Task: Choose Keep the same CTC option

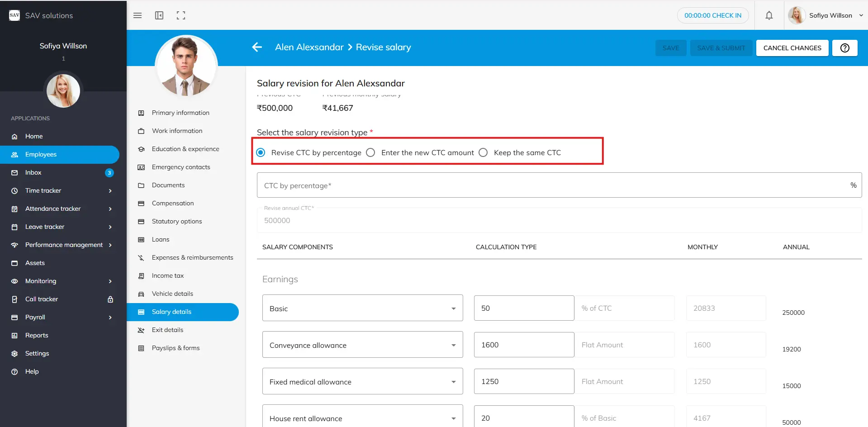Action: pos(483,152)
